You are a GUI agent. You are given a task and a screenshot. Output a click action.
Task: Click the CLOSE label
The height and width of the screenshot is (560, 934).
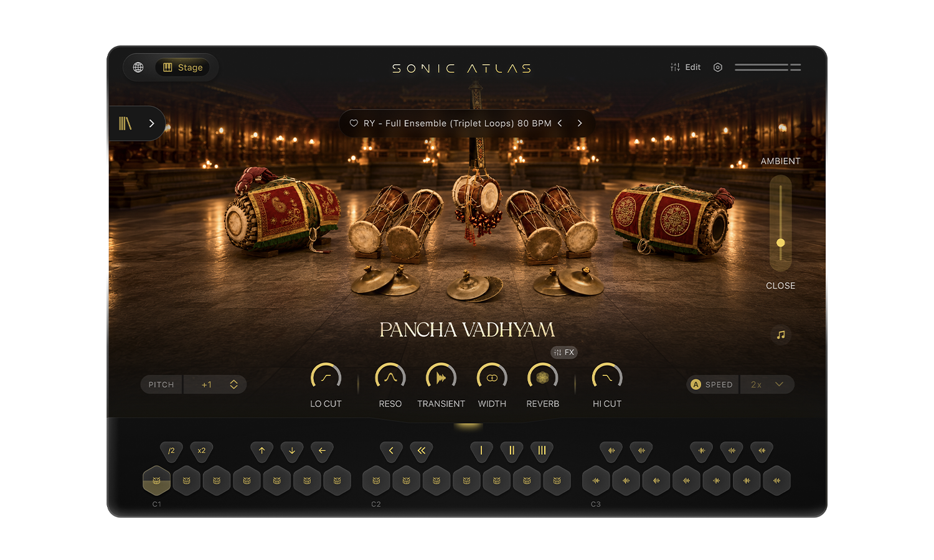click(781, 286)
